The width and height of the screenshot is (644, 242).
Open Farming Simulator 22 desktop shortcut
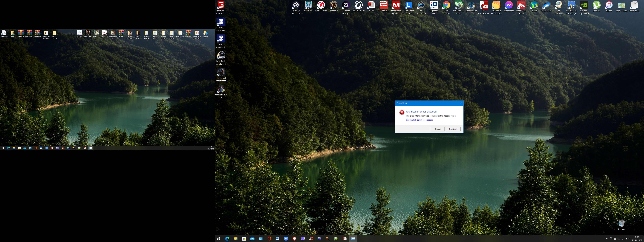tap(221, 8)
